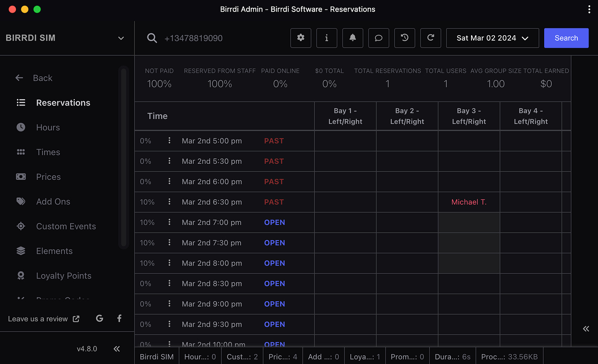
Task: Collapse the left sidebar with double chevron
Action: [117, 349]
